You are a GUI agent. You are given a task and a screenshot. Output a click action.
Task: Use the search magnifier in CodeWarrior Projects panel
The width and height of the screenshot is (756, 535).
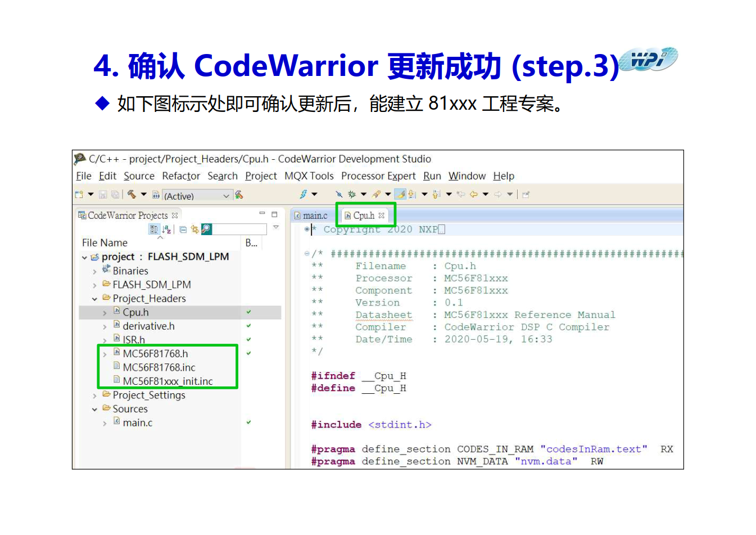206,229
